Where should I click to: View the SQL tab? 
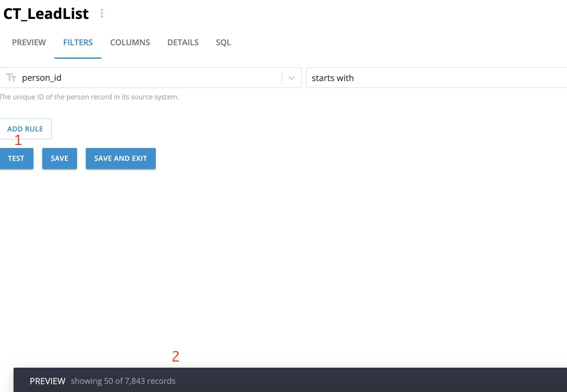[223, 43]
